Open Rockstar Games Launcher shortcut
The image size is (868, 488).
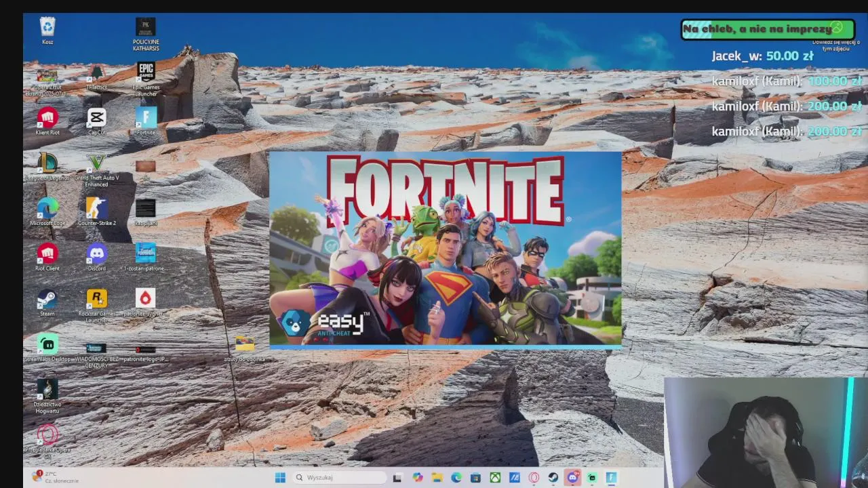click(x=96, y=306)
